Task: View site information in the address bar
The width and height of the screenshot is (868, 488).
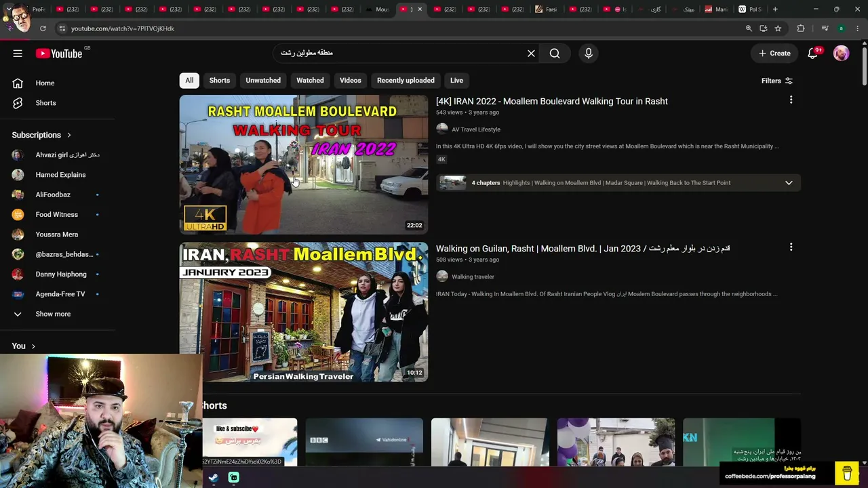Action: point(62,28)
